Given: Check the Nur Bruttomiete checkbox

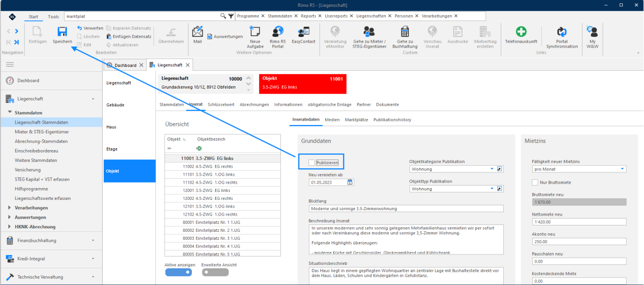Looking at the screenshot, I should (535, 182).
